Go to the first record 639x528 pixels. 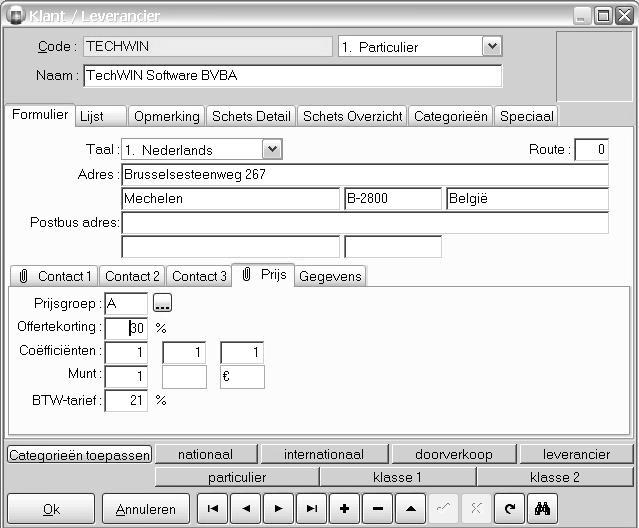pos(212,508)
